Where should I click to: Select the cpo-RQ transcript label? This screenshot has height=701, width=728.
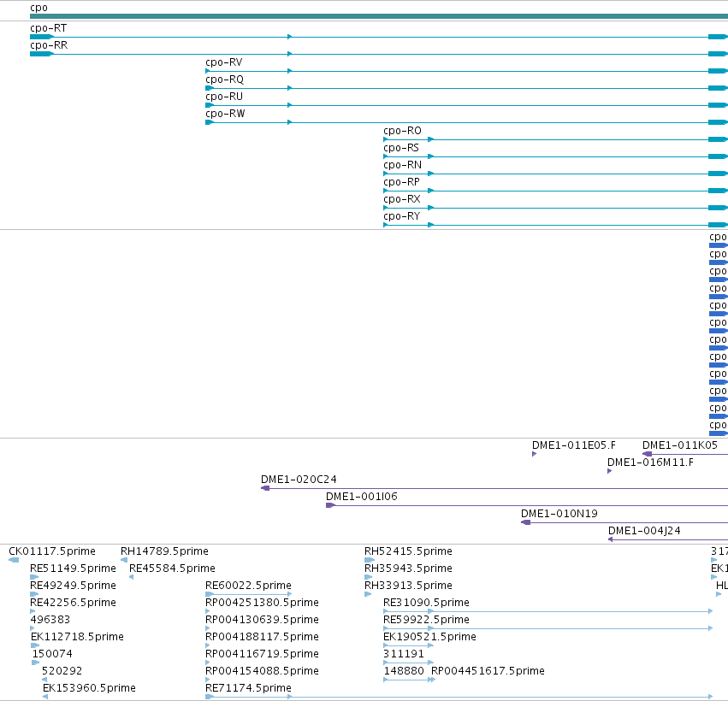[225, 80]
